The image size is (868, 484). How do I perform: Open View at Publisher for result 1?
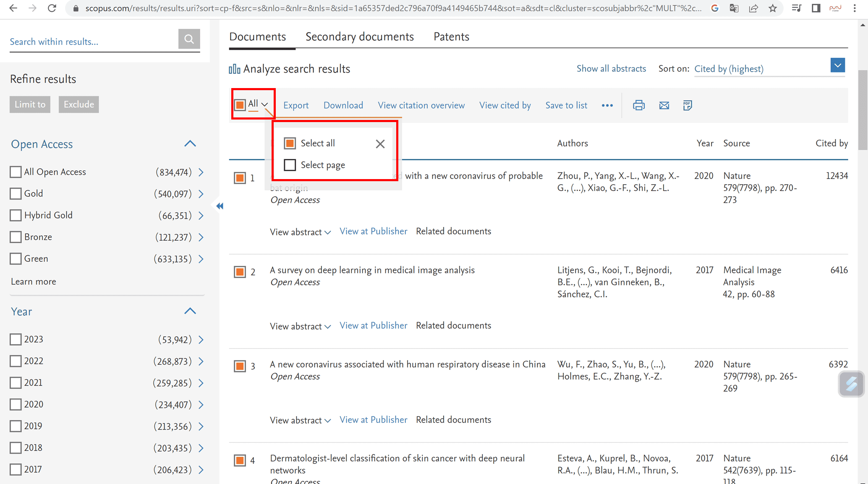point(373,232)
